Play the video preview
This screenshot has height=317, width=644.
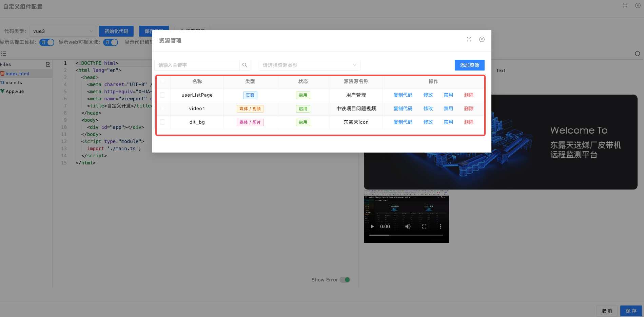tap(372, 226)
